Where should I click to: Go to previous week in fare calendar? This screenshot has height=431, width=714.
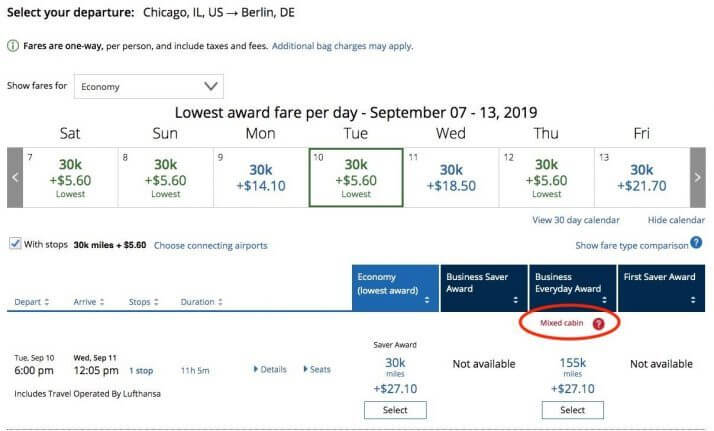coord(15,178)
